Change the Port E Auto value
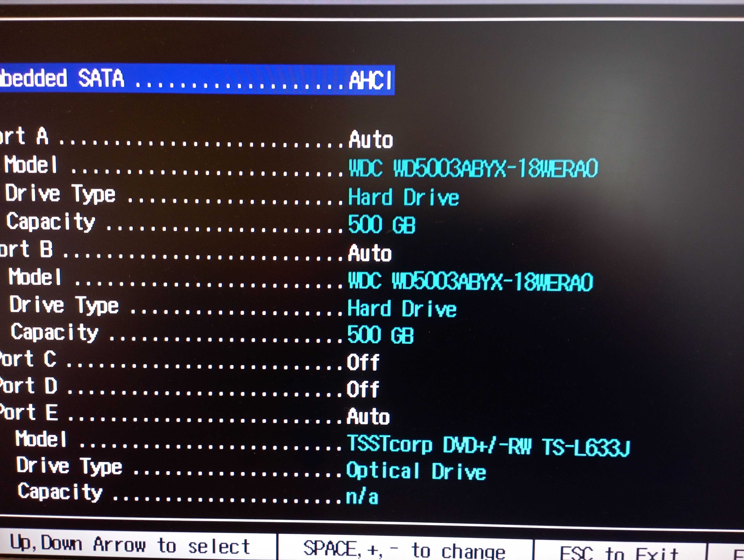The image size is (744, 560). click(x=368, y=417)
